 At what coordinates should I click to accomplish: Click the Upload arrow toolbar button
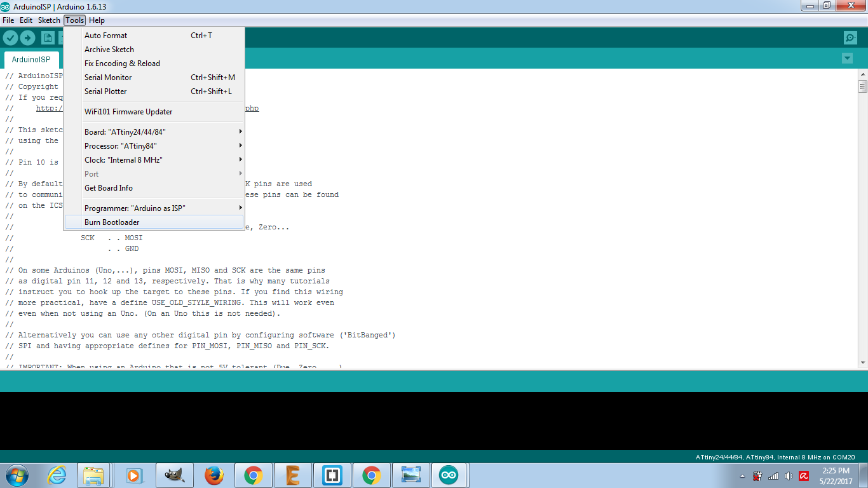click(x=27, y=38)
